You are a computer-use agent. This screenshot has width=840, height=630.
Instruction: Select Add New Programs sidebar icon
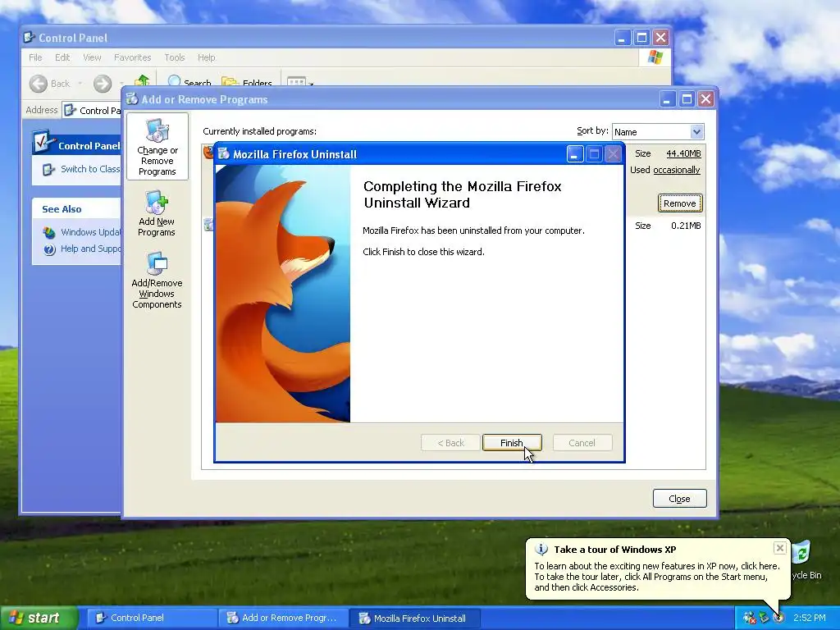[157, 213]
